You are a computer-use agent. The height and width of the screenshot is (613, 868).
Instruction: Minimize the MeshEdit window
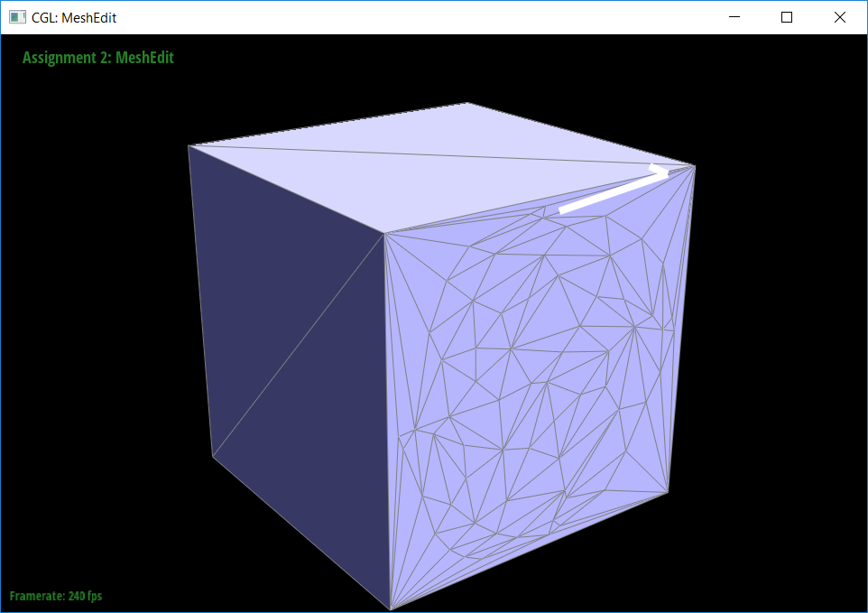point(734,17)
